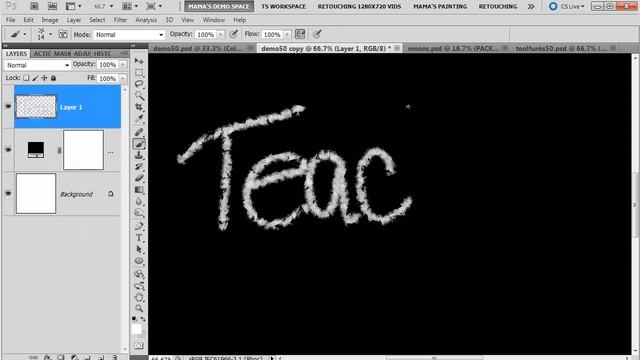Toggle lock all
Screen dimensions: 640x360
pyautogui.click(x=53, y=78)
